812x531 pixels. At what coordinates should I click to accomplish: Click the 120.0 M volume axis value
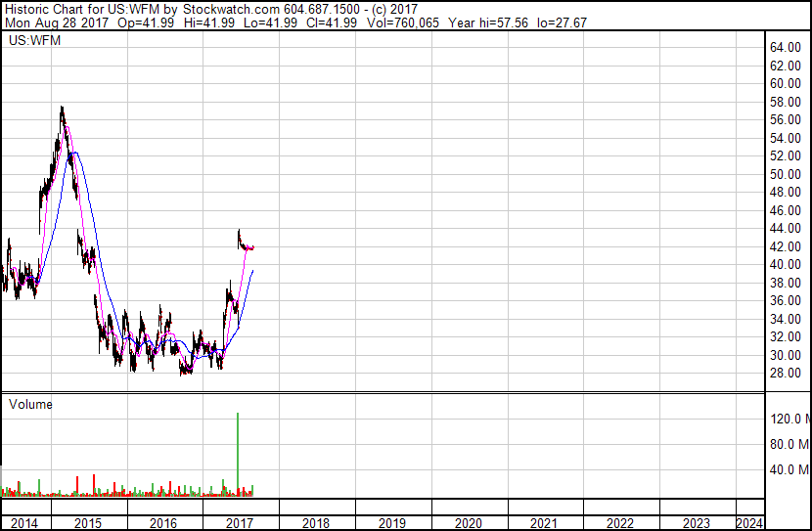[x=790, y=419]
